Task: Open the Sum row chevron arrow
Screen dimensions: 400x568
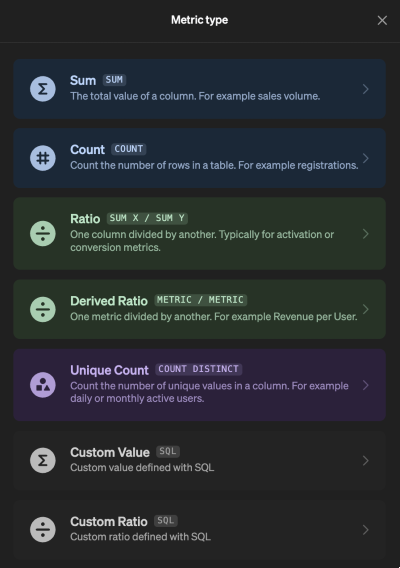Action: click(x=366, y=89)
